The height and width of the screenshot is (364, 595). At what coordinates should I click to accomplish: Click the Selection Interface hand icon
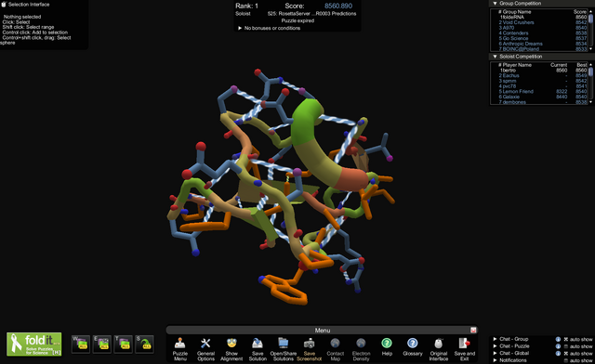click(x=4, y=4)
